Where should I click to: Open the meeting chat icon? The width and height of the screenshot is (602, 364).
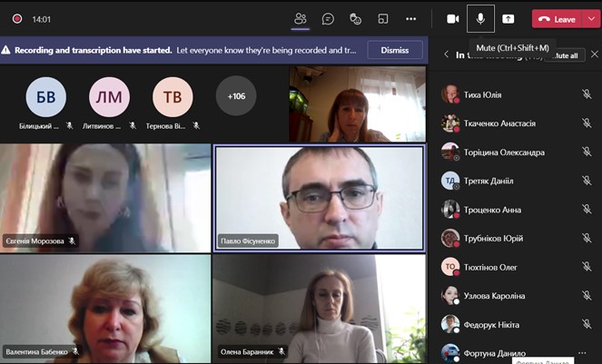(x=328, y=19)
